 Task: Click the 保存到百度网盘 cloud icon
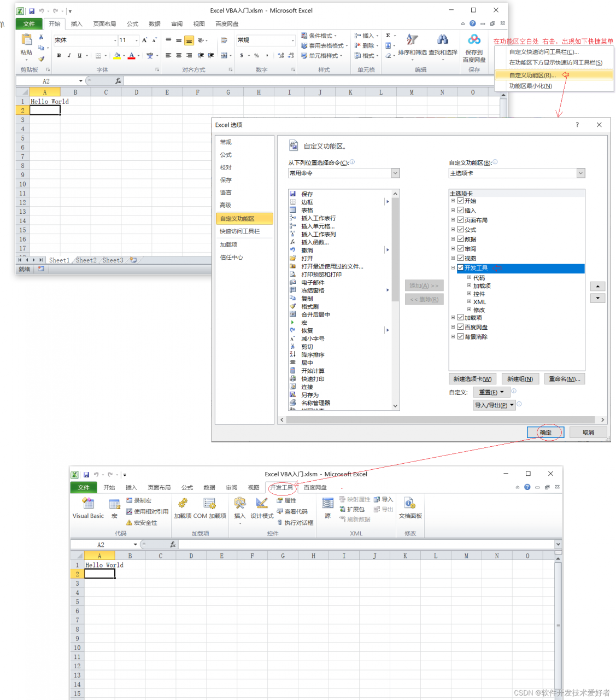[474, 39]
